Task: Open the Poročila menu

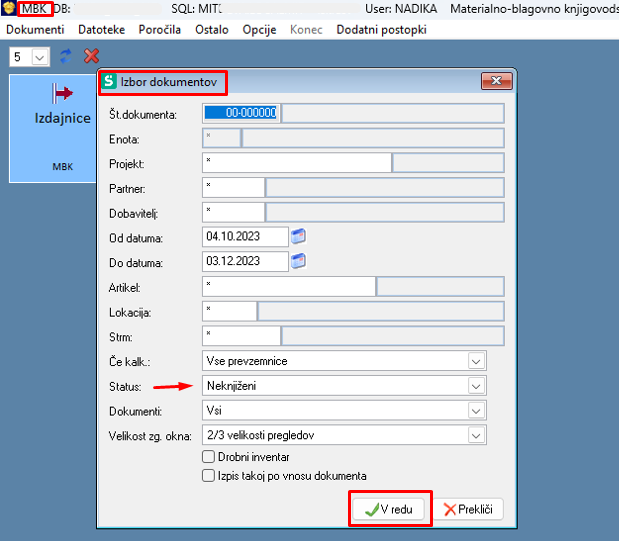Action: pyautogui.click(x=159, y=30)
